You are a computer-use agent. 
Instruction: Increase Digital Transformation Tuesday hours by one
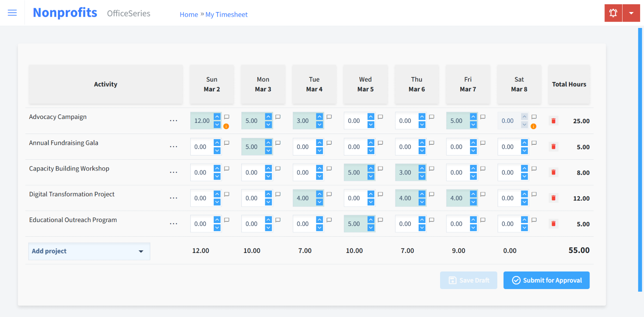319,195
